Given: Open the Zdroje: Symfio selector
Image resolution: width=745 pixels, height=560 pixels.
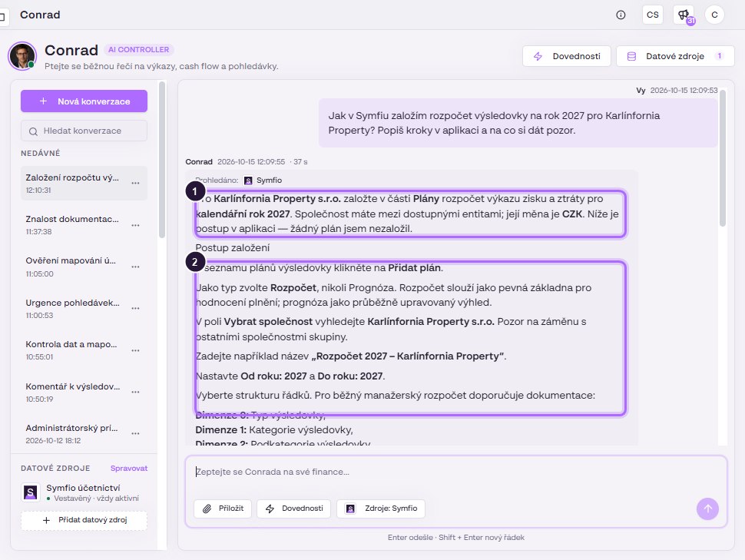Looking at the screenshot, I should coord(381,509).
